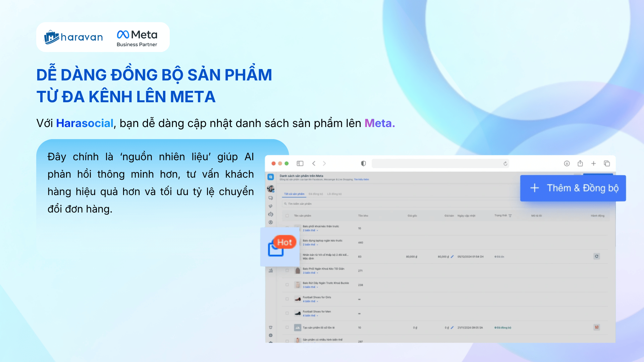The image size is (644, 362).
Task: Switch to Lỗi đồng bộ tab
Action: tap(334, 194)
